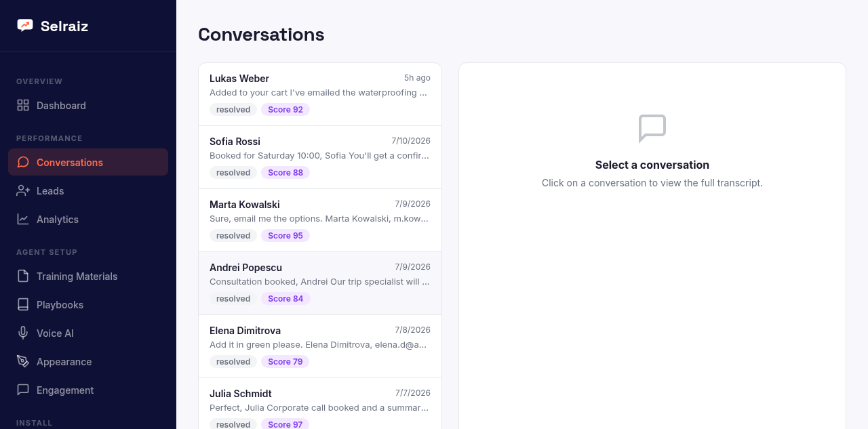Screen dimensions: 868x429
Task: Open Julia Schmidt conversation
Action: click(x=320, y=403)
